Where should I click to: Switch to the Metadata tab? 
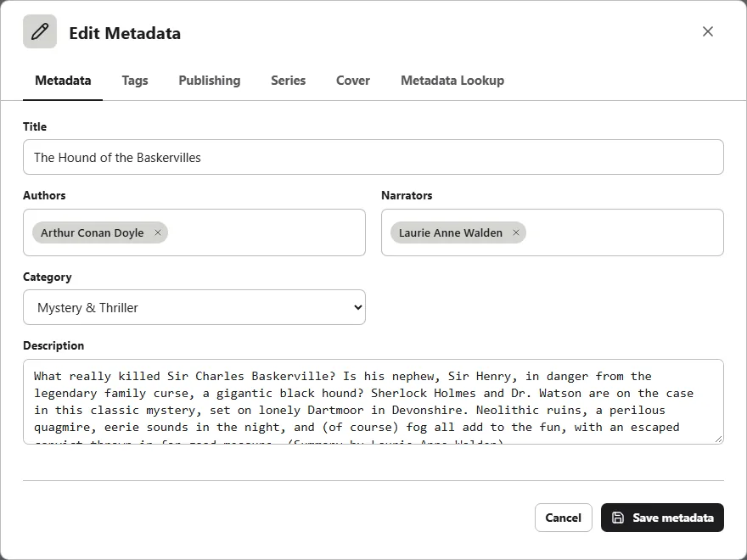(63, 81)
